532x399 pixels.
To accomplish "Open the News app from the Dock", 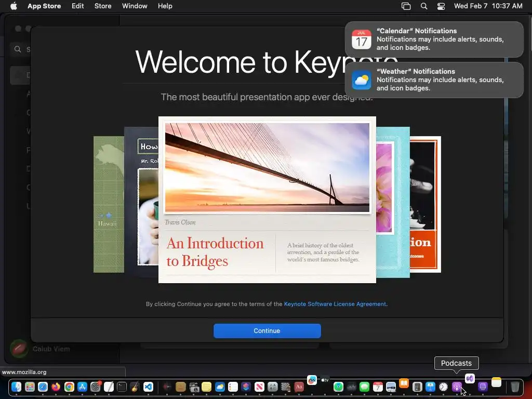I will pos(259,387).
